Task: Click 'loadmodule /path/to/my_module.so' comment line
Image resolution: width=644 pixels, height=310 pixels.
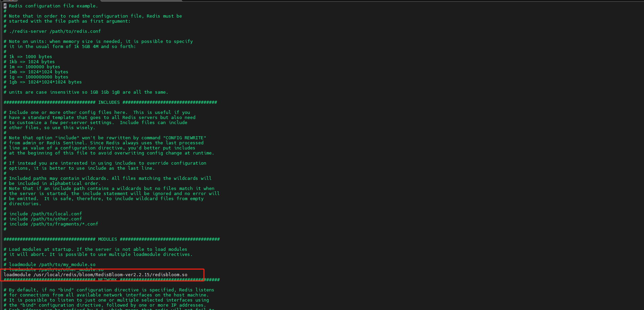Action: coord(52,265)
